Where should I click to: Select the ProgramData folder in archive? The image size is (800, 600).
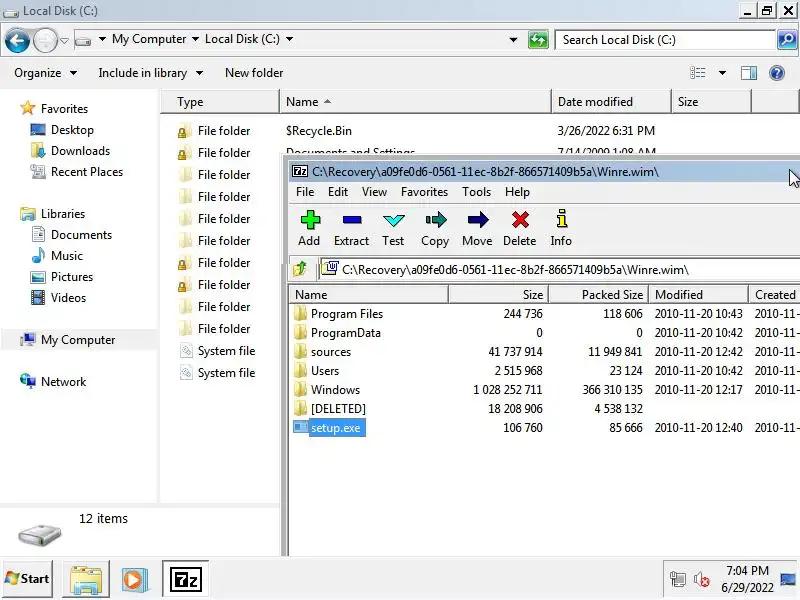pos(338,333)
